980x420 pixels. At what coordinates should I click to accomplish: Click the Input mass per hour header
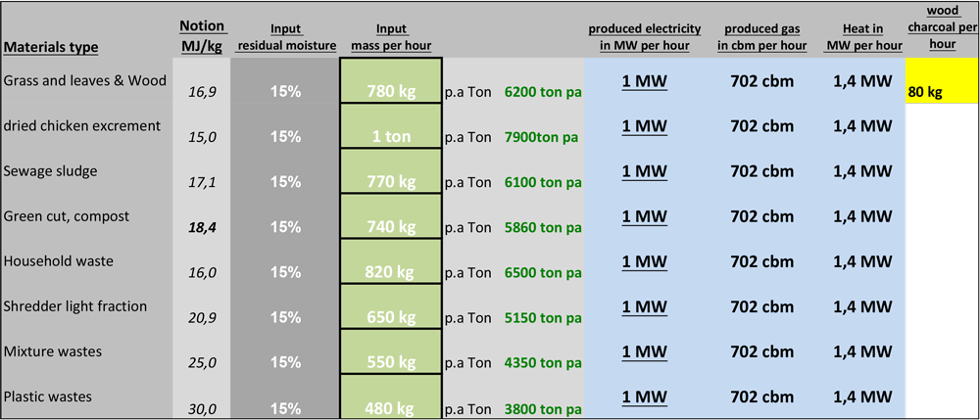point(391,37)
